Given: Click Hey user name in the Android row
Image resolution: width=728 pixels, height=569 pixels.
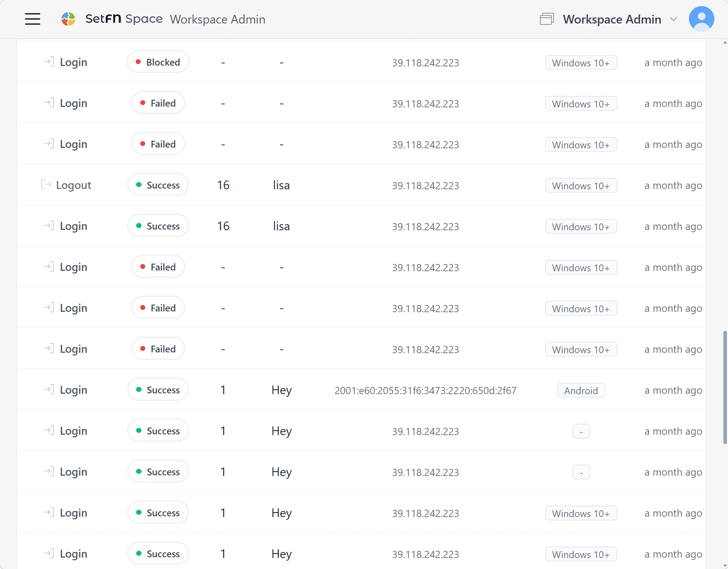Looking at the screenshot, I should (281, 390).
